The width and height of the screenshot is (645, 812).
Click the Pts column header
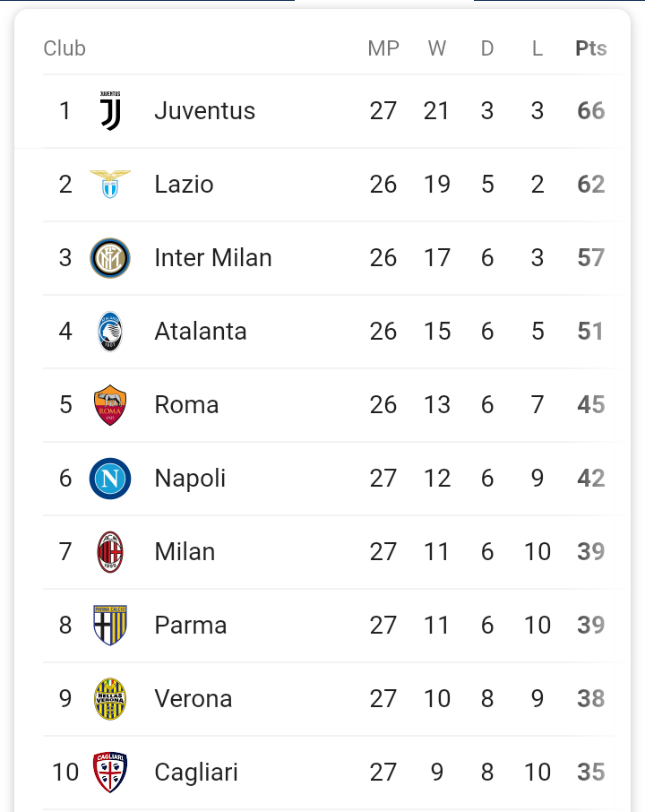point(590,48)
